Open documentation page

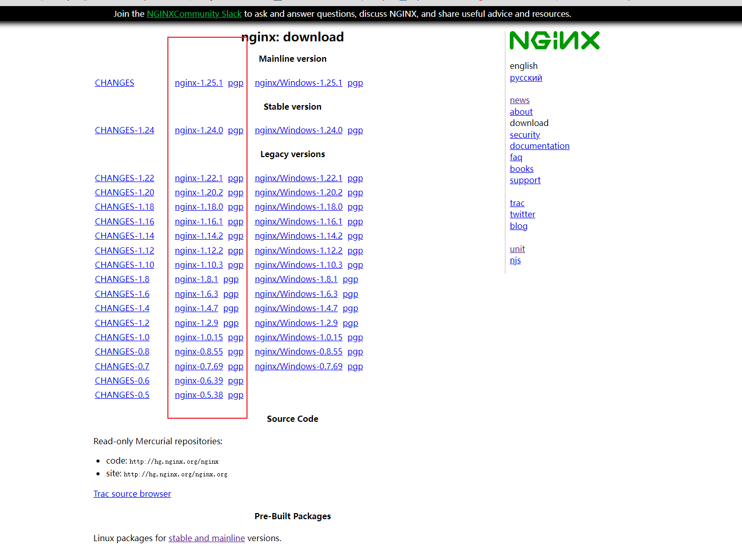coord(539,146)
